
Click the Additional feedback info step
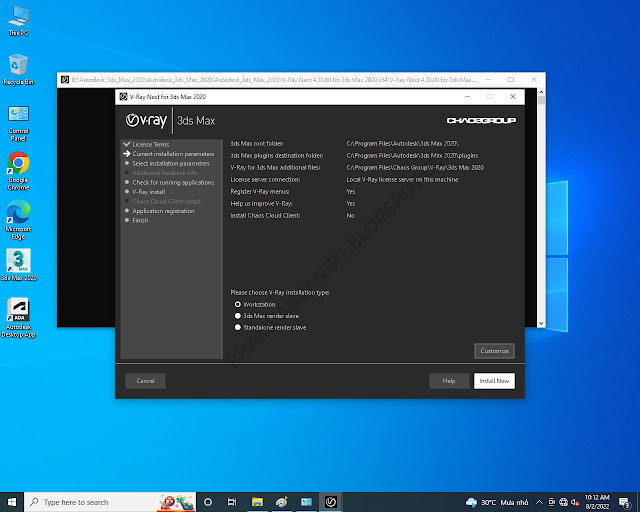pyautogui.click(x=164, y=173)
